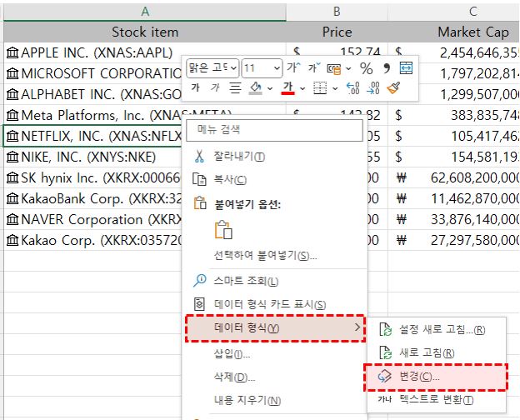Click the Price header cell
520x420 pixels.
tap(337, 32)
